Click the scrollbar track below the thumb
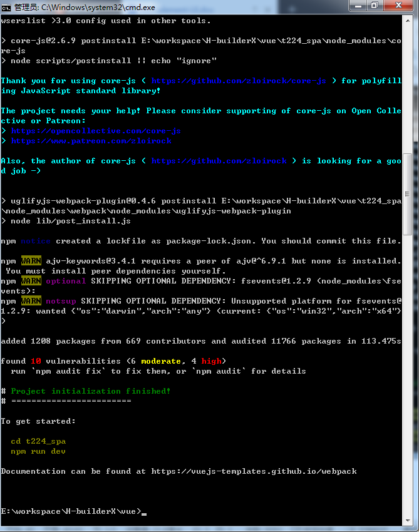419x532 pixels. click(407, 376)
